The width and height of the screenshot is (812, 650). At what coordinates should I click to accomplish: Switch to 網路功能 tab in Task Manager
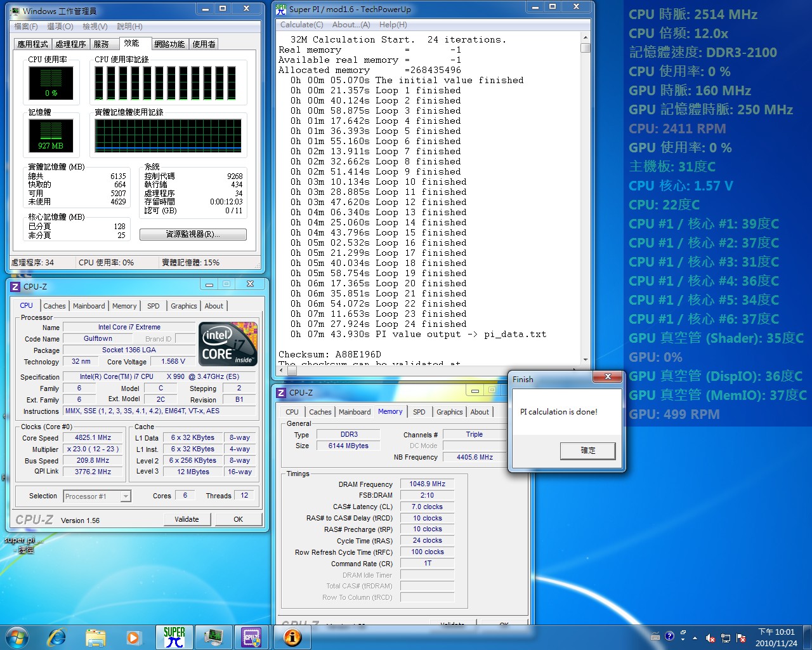click(x=169, y=44)
